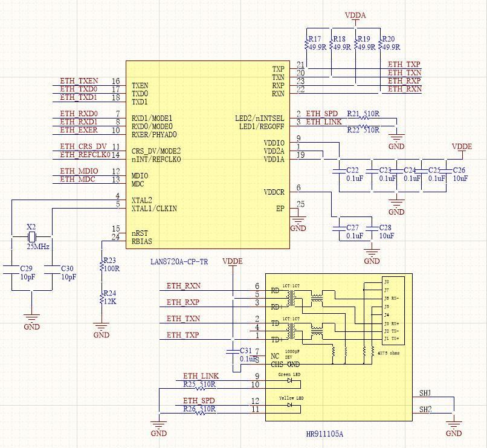
Task: Click ETH_RXN net label at HR911105A pin 6
Action: (183, 286)
